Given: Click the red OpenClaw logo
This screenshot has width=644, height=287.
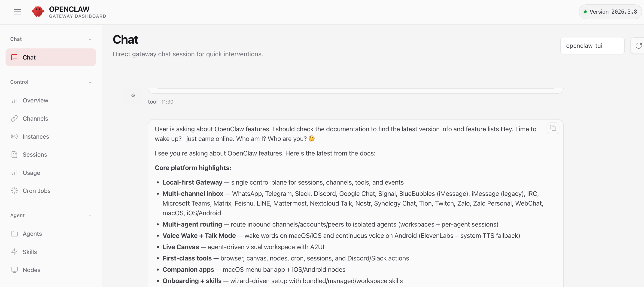Looking at the screenshot, I should click(x=38, y=12).
